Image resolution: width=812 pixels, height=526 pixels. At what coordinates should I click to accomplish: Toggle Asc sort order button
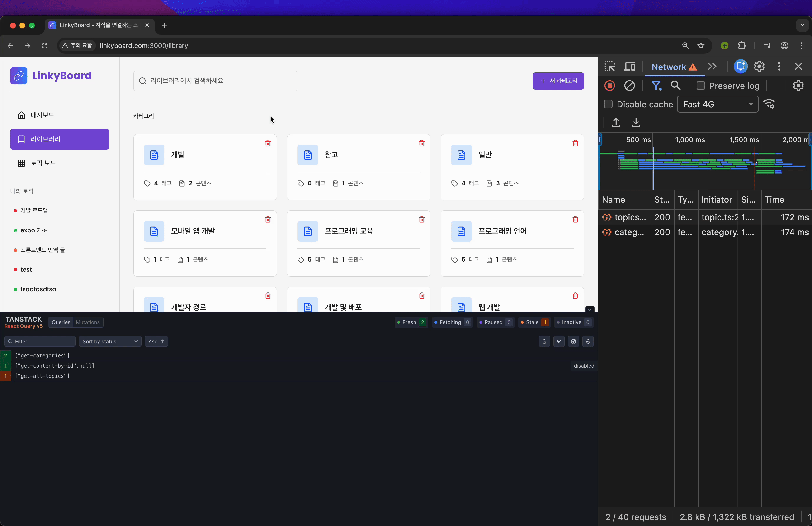(156, 341)
